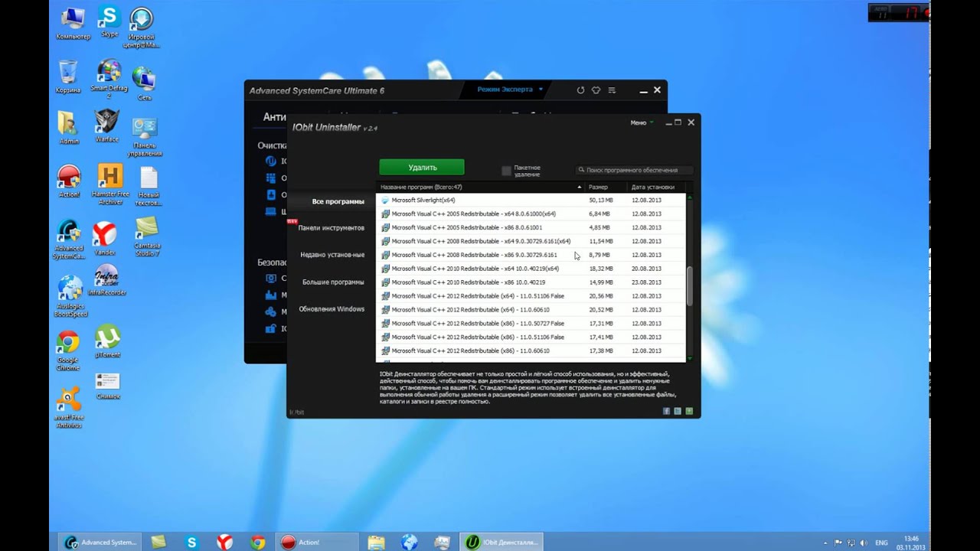980x551 pixels.
Task: Open the Меню dropdown in IObit Uninstaller
Action: (641, 122)
